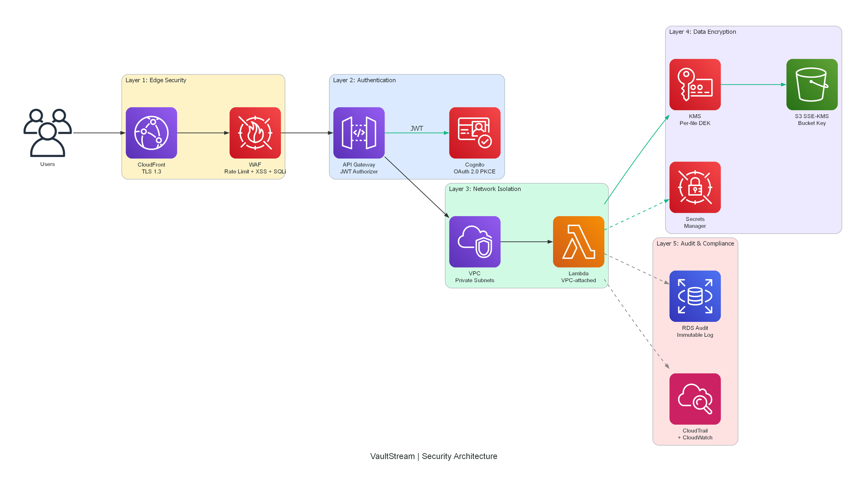Click the CloudTrail + CloudWatch caption
The height and width of the screenshot is (485, 868).
coord(695,434)
